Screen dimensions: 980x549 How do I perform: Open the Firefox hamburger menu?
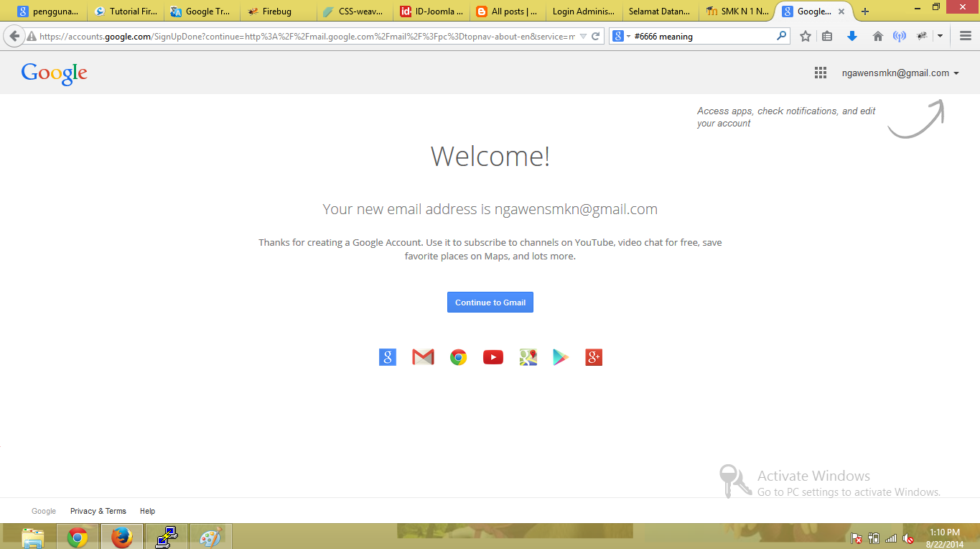[x=966, y=36]
